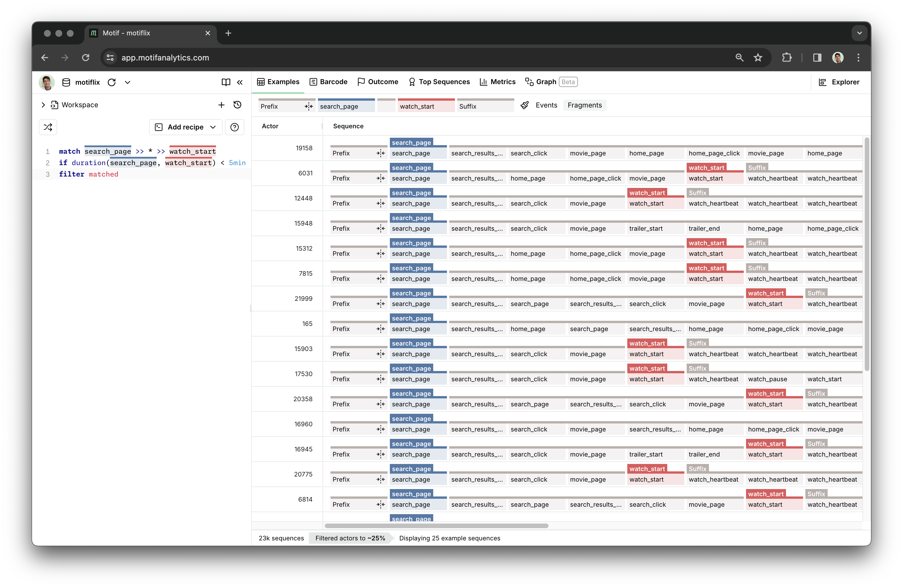Image resolution: width=903 pixels, height=588 pixels.
Task: Toggle Prefix collapse in legend bar
Action: pos(309,107)
